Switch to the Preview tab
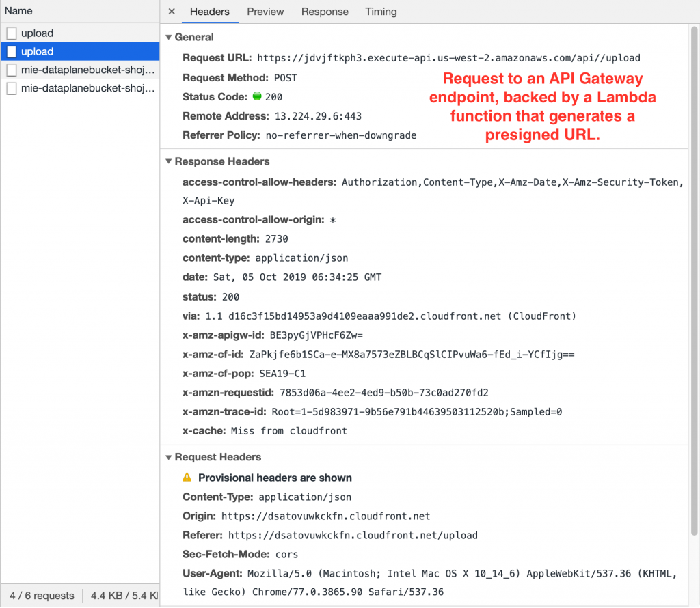Image resolution: width=700 pixels, height=608 pixels. tap(265, 12)
